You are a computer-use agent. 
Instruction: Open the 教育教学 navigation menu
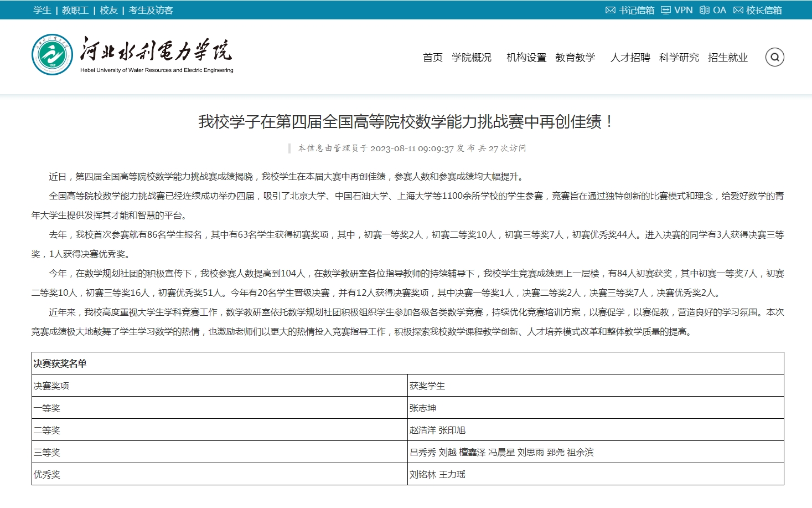(576, 57)
